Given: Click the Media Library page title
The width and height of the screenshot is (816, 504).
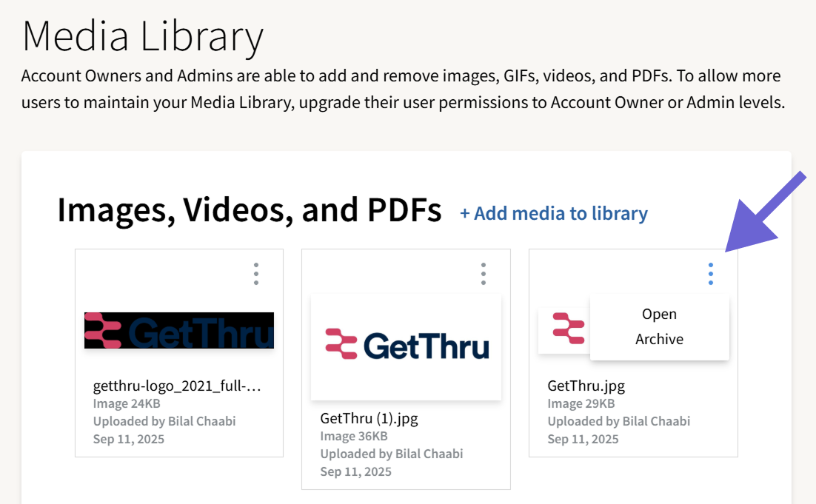Looking at the screenshot, I should [143, 36].
